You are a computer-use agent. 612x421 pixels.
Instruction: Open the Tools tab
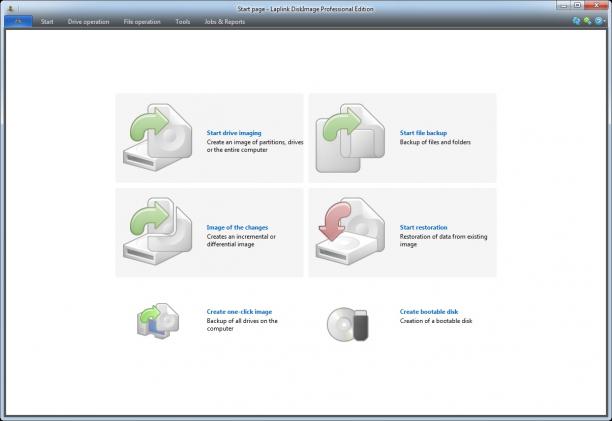183,22
